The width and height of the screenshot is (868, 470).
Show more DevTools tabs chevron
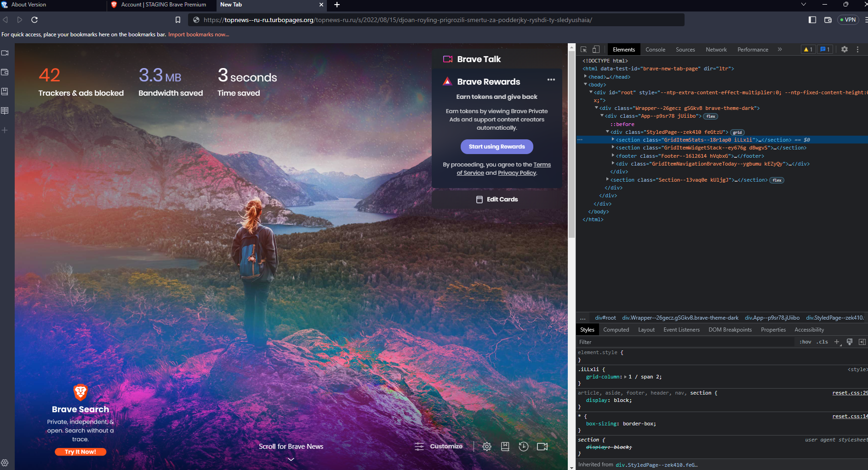[x=780, y=49]
